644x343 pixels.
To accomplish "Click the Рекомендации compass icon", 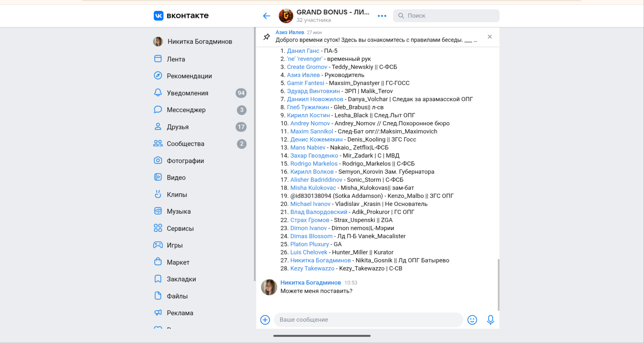I will 158,75.
